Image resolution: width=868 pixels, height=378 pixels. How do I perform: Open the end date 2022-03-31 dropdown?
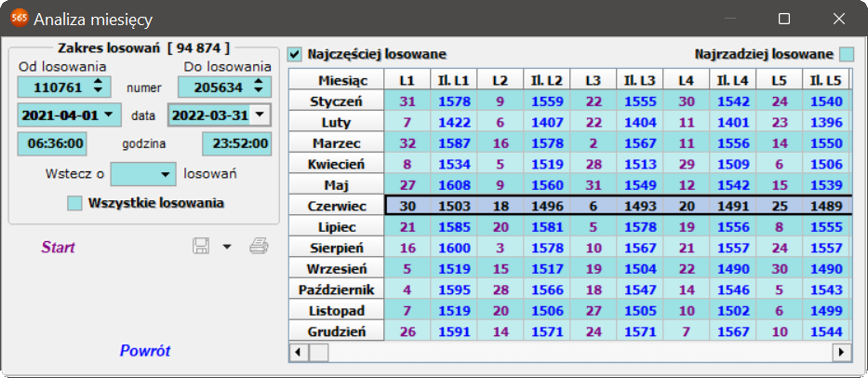258,115
